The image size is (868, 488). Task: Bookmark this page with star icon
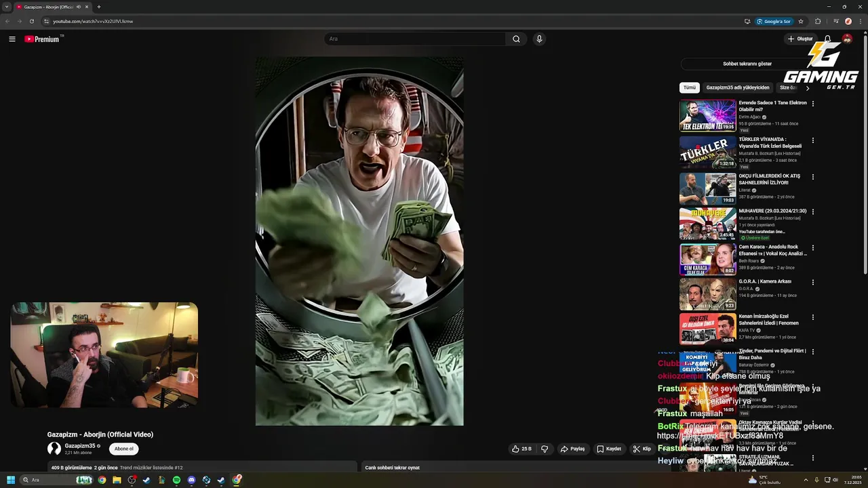tap(801, 21)
